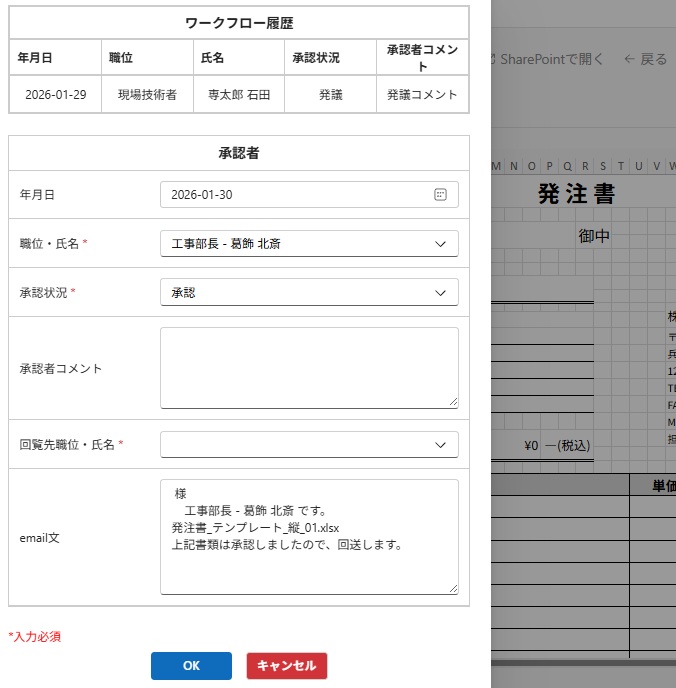Grab the resize handle of 承認者コメント box
Viewport: 676px width, 688px height.
click(x=453, y=402)
